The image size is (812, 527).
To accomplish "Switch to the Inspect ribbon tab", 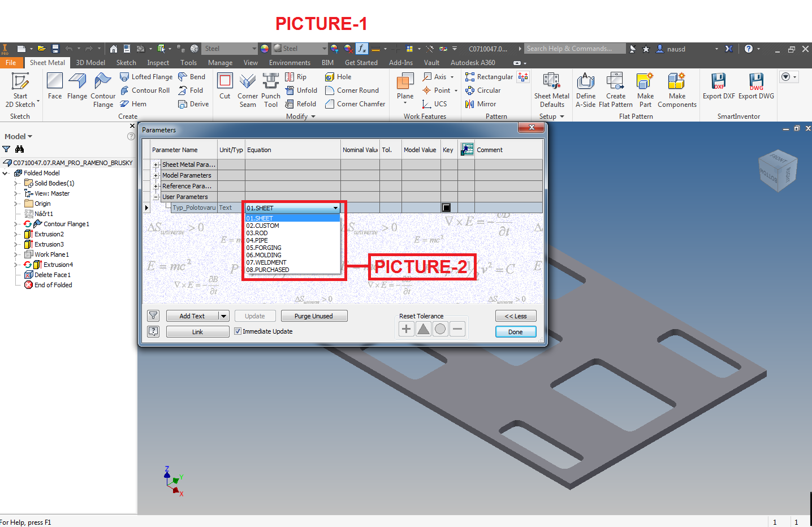I will click(x=158, y=63).
